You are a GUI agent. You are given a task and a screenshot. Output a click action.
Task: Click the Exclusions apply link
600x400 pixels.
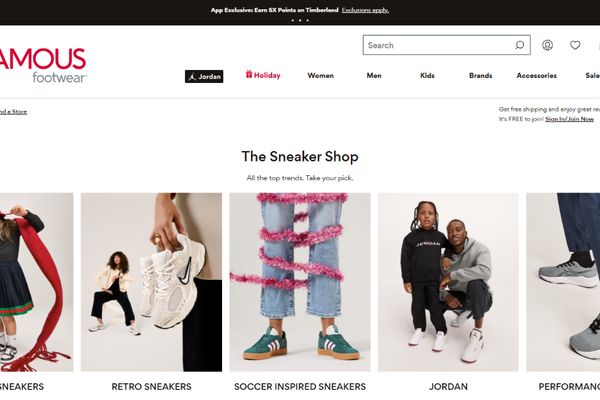tap(365, 10)
